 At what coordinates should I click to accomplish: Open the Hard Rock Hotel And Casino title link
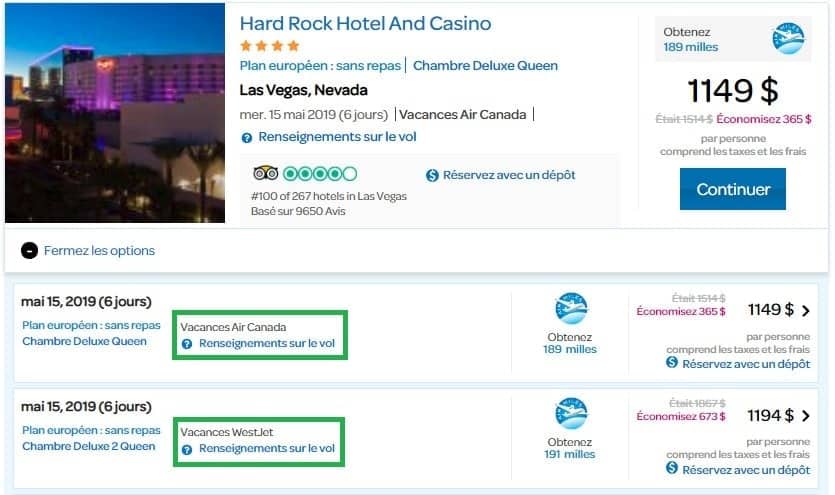click(365, 23)
